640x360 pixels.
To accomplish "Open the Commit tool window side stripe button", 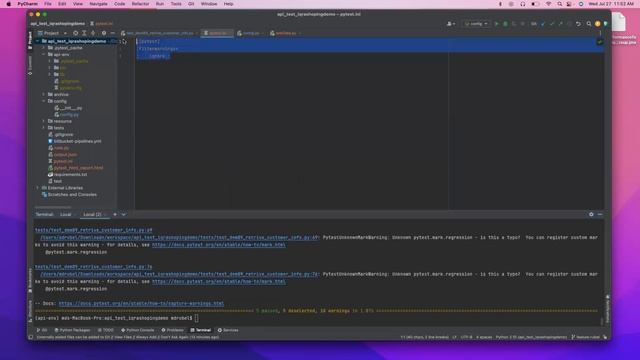I will click(30, 66).
